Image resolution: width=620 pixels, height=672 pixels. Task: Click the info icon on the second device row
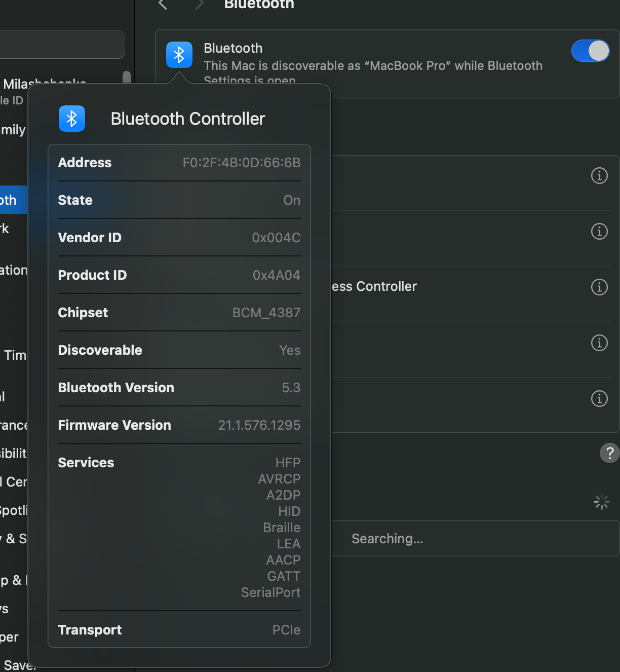[599, 232]
